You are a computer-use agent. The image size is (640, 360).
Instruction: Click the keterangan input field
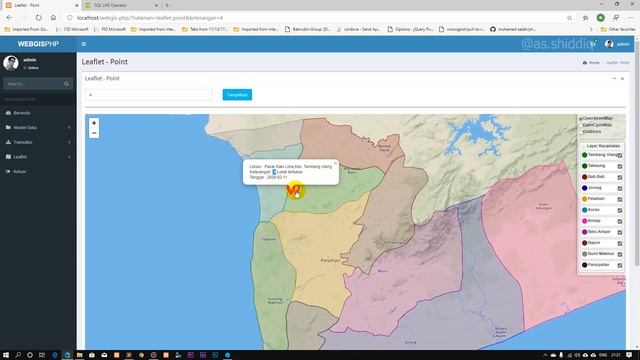[x=149, y=95]
